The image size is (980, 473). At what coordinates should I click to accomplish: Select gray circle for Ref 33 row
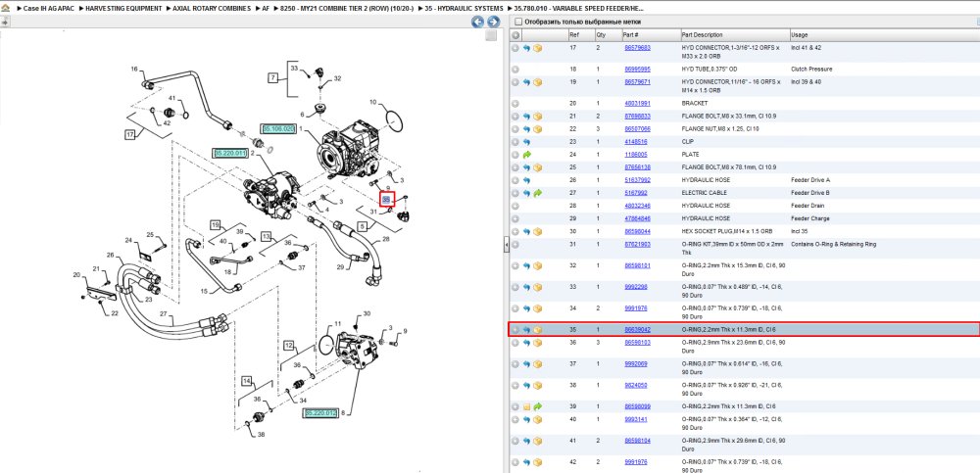tap(515, 287)
